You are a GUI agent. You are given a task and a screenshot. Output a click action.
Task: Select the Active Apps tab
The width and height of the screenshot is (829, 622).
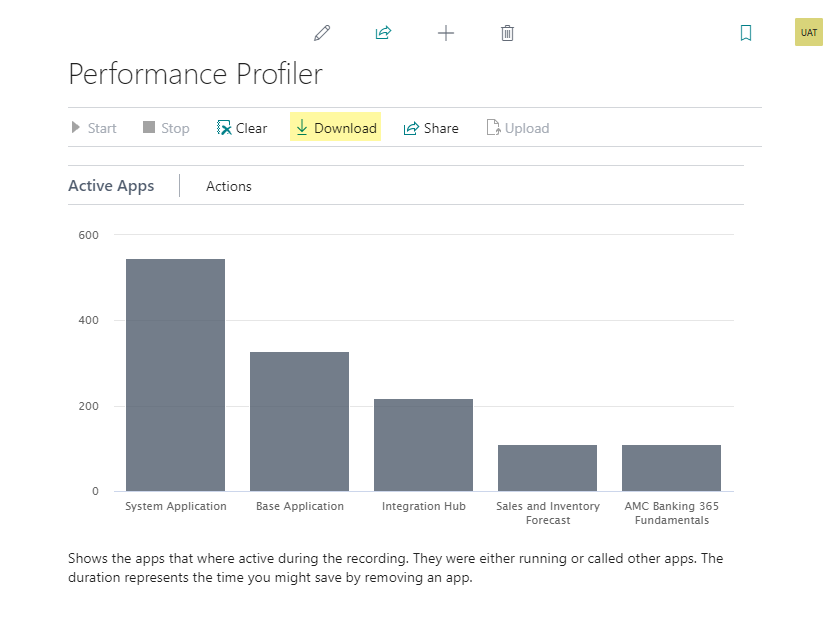coord(111,186)
